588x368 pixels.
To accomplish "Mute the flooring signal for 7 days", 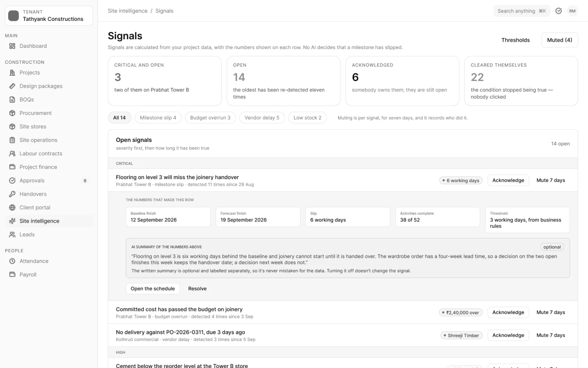I will [551, 180].
